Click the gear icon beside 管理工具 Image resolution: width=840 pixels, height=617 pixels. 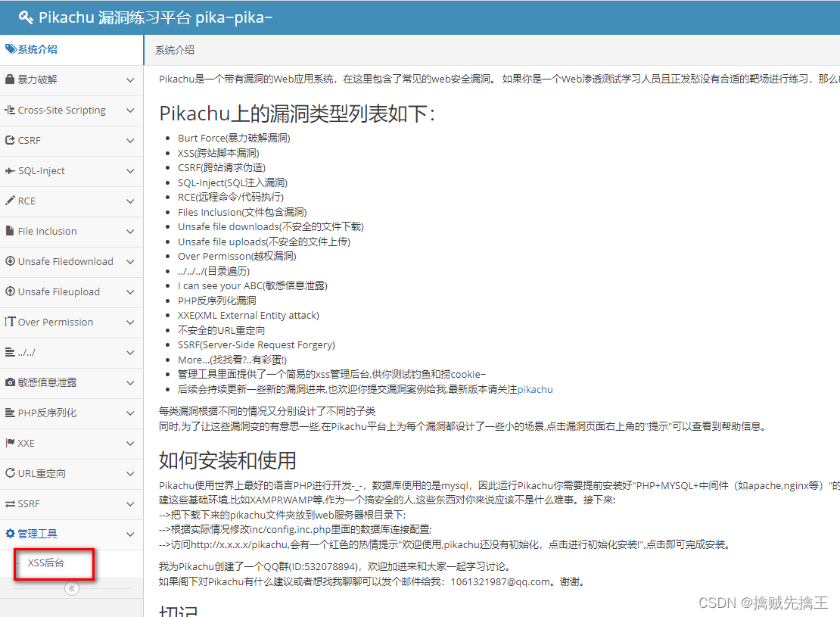point(10,534)
